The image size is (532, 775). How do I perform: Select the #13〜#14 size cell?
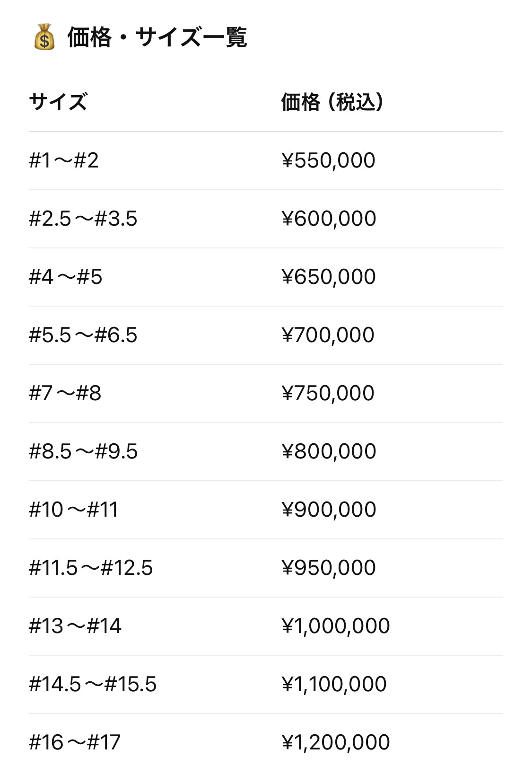click(75, 626)
